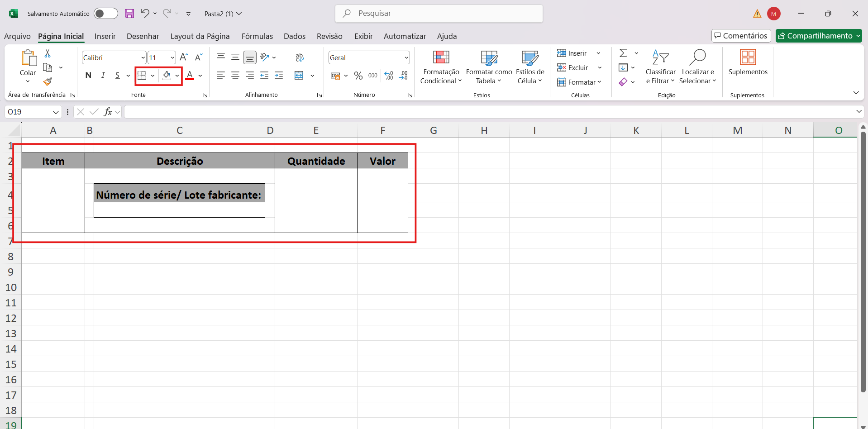Viewport: 868px width, 429px height.
Task: Decrease the cell indent
Action: coord(264,76)
